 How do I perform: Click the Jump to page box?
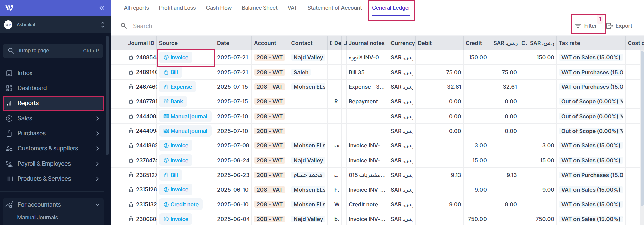pos(53,51)
